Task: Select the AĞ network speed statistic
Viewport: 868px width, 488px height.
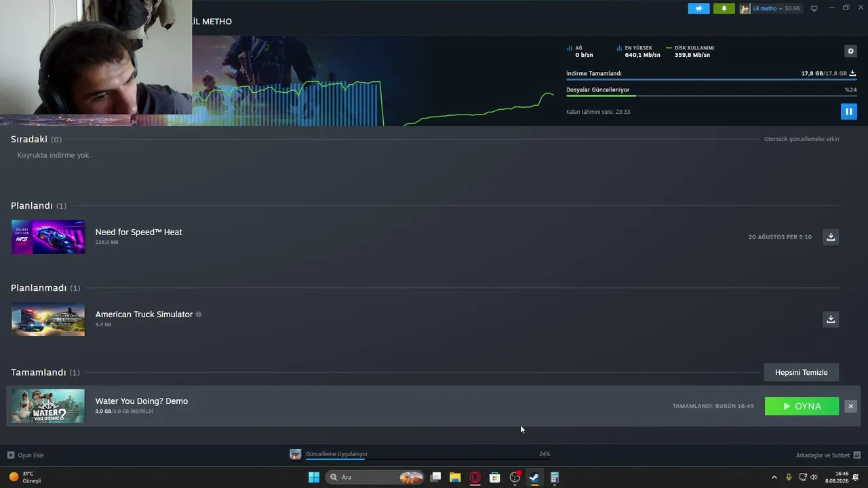Action: pos(580,52)
